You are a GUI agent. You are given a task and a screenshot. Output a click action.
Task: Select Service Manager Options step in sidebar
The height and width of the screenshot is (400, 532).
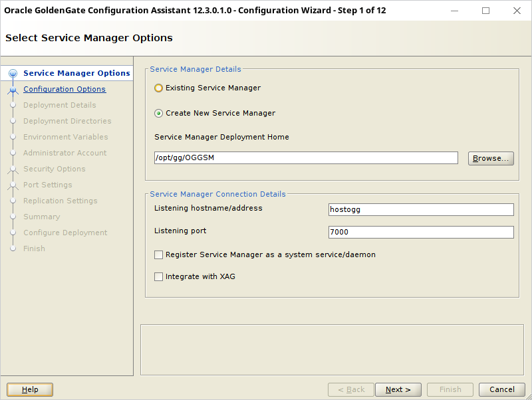(x=76, y=73)
